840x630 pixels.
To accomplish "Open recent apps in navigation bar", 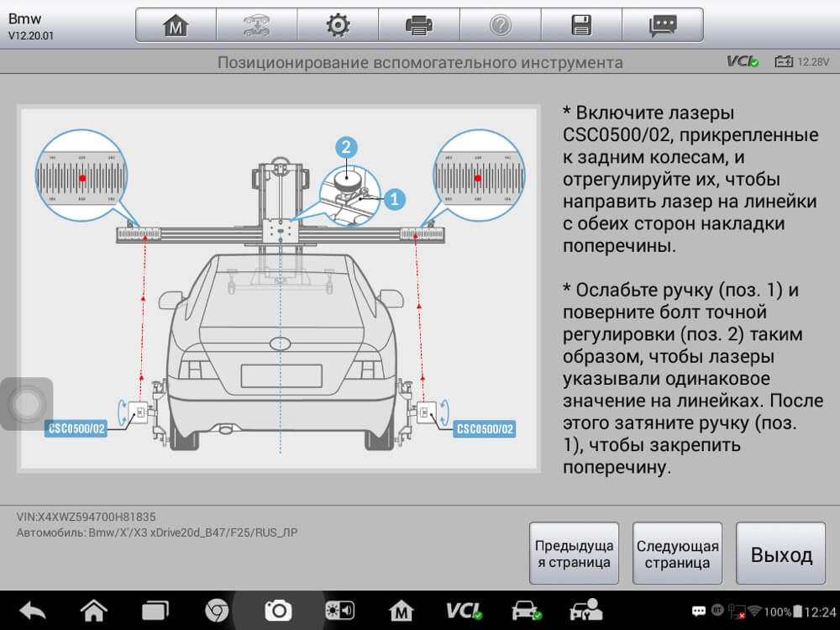I will 155,611.
